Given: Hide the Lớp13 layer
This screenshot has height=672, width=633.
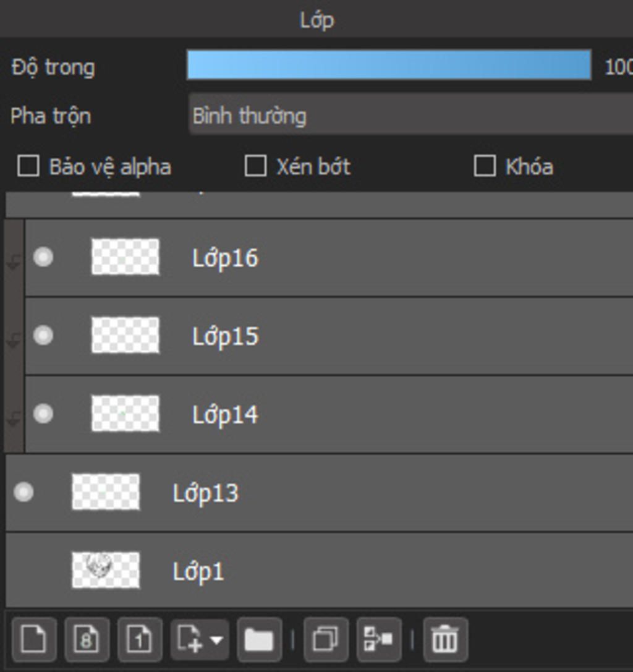Looking at the screenshot, I should [23, 492].
